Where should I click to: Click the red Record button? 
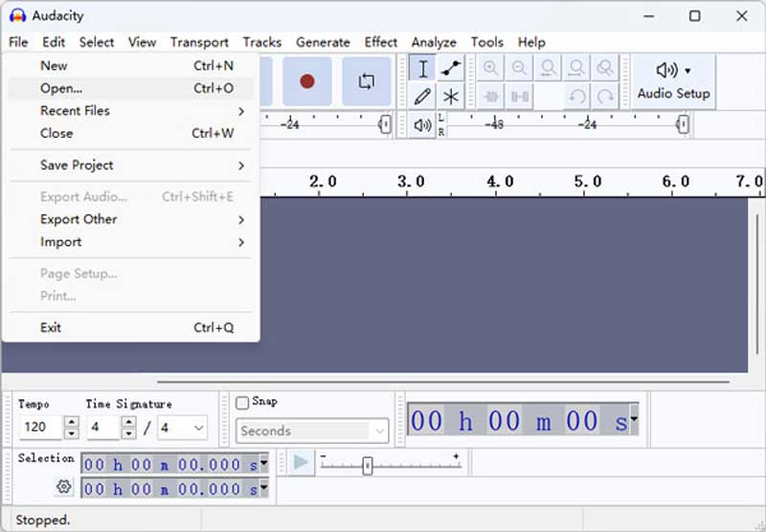tap(306, 81)
